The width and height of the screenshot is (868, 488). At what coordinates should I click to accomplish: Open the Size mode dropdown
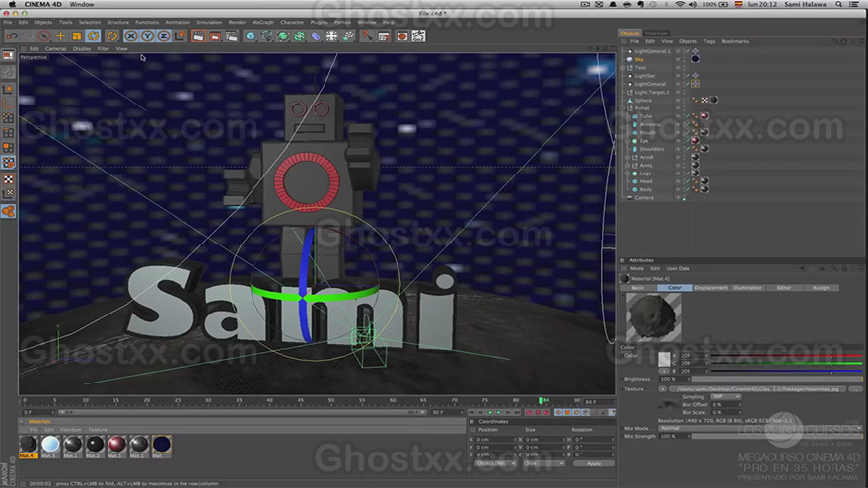544,463
